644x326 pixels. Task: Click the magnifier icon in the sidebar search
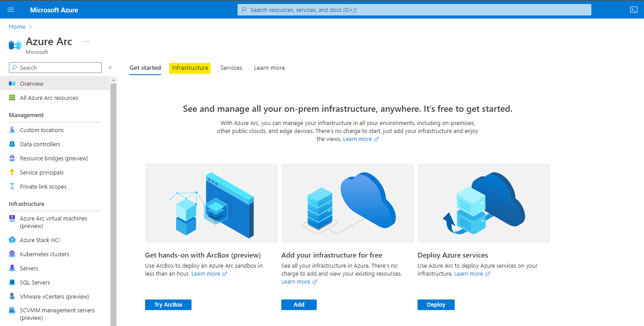(x=15, y=68)
